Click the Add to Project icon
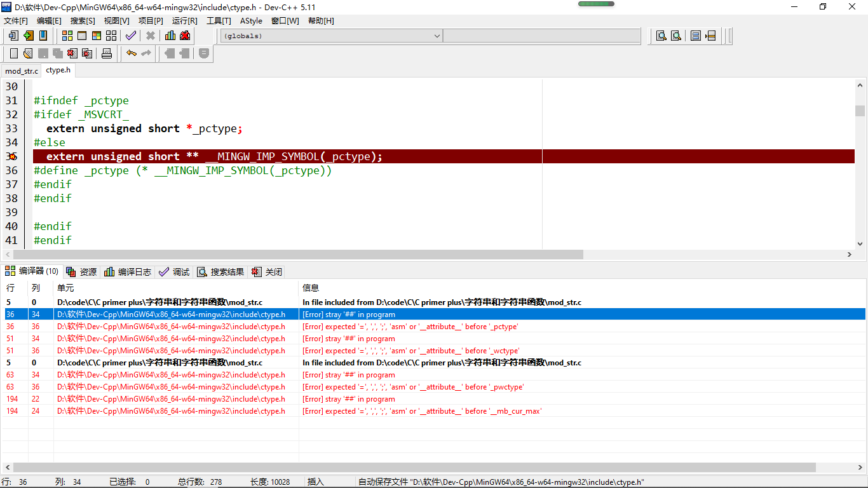868x488 pixels. (170, 53)
